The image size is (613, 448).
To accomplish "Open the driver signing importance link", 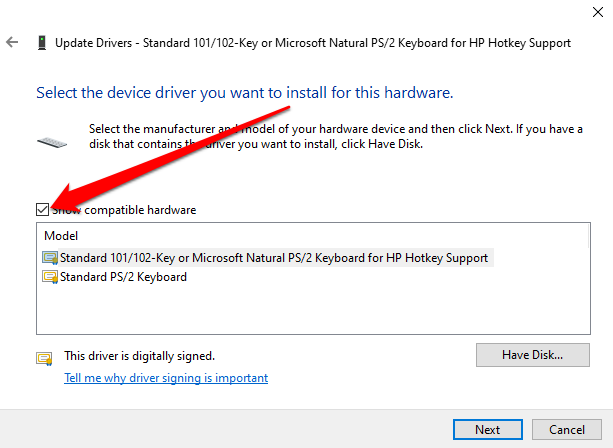I will click(166, 378).
